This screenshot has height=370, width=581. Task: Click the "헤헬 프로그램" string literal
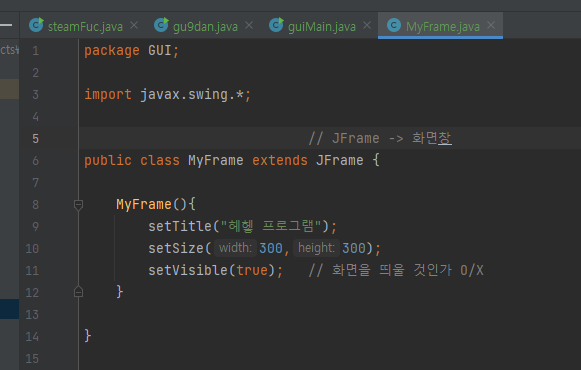[271, 226]
